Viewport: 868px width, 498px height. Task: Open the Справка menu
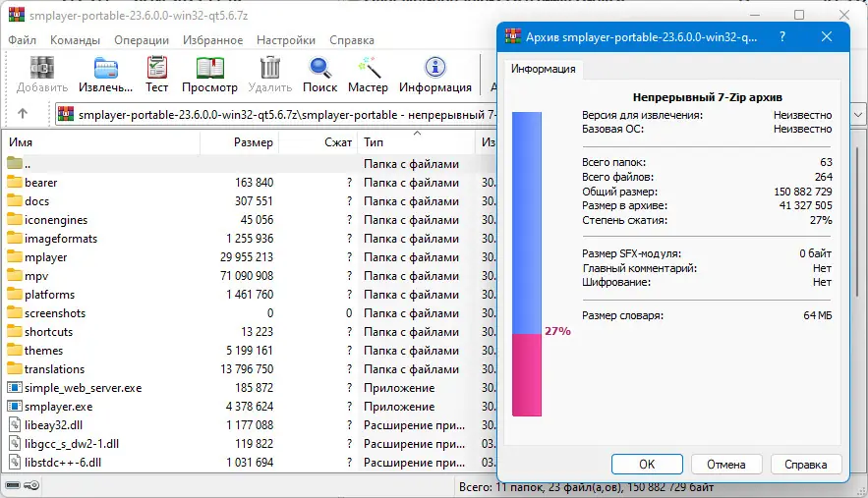(x=352, y=40)
